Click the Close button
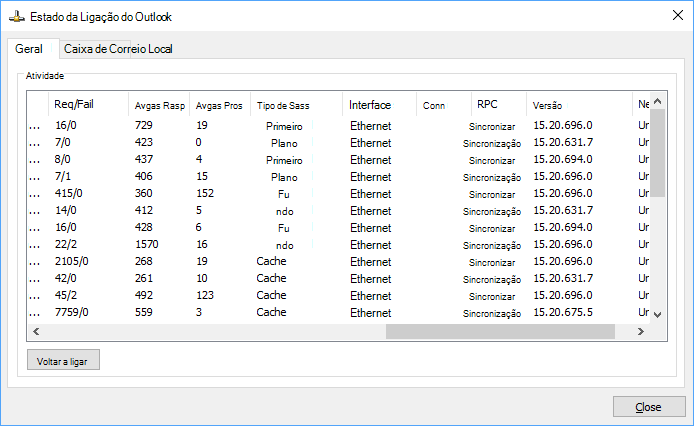The width and height of the screenshot is (694, 426). click(649, 407)
